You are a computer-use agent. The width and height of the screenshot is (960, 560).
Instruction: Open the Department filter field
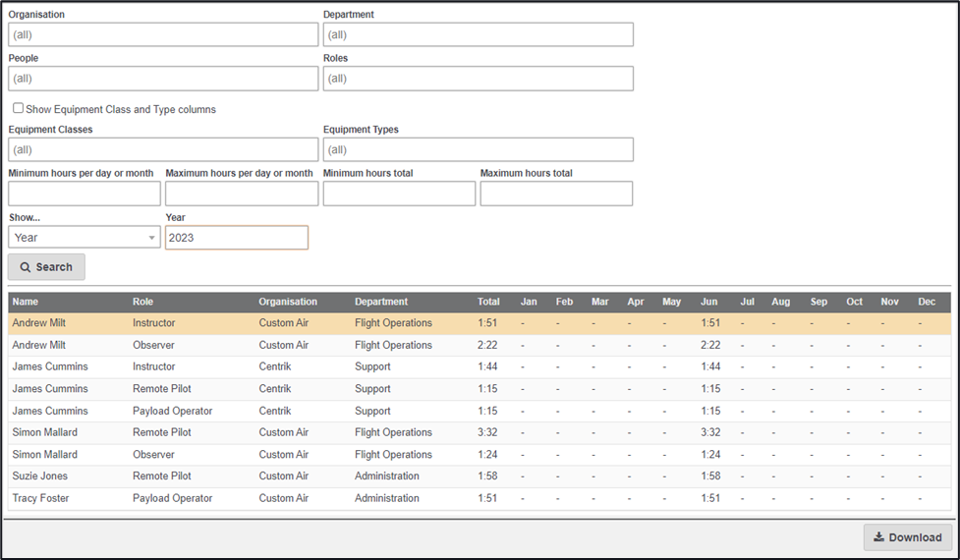(478, 34)
